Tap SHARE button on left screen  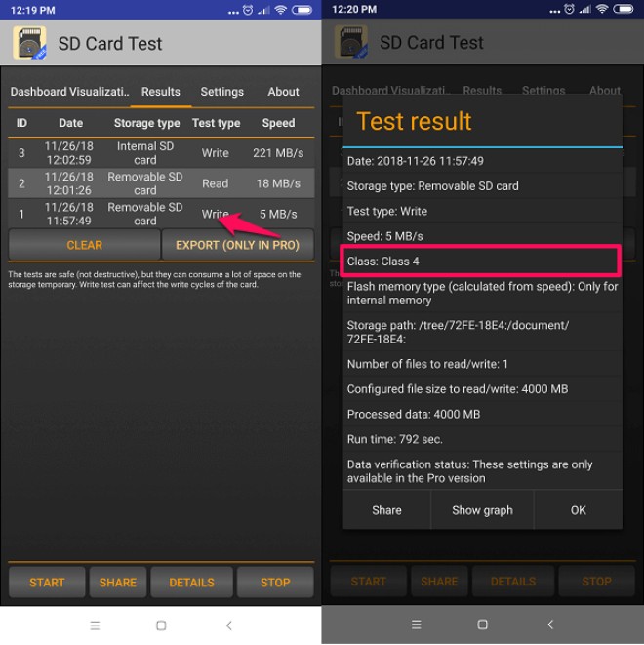pyautogui.click(x=118, y=583)
